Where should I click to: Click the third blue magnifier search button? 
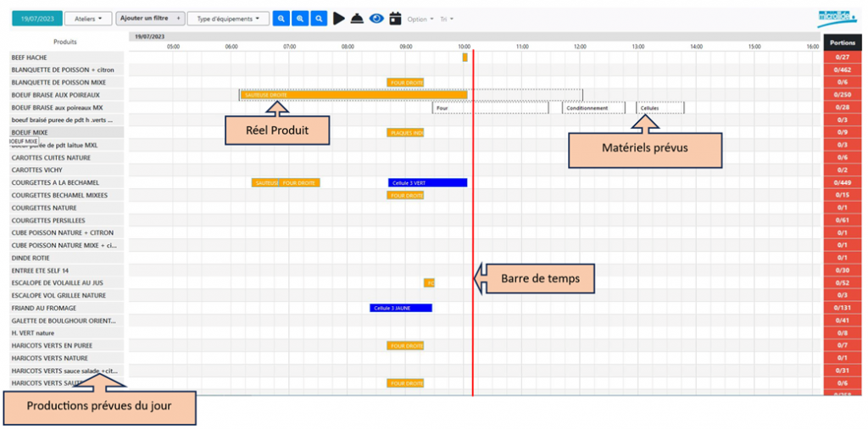click(319, 19)
